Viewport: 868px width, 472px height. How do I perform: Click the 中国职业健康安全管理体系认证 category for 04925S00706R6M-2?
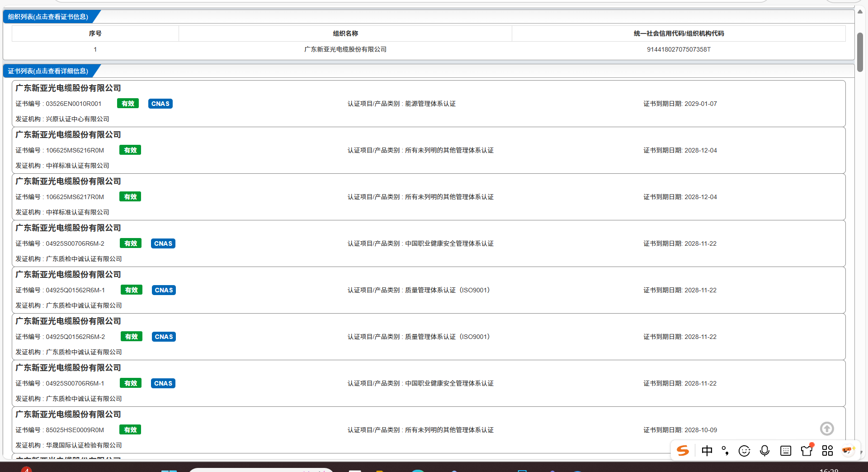pos(449,243)
